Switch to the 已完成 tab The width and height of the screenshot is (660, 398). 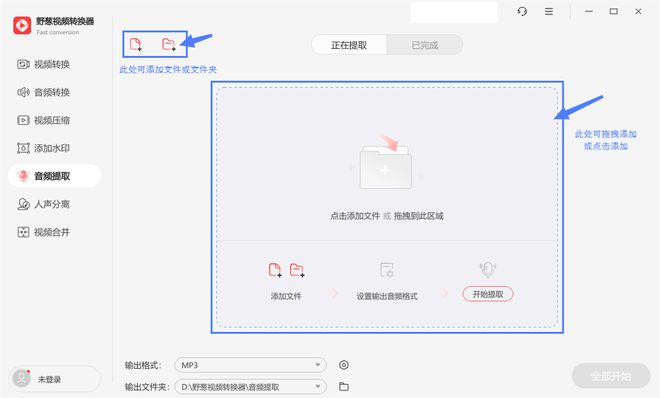[x=425, y=45]
